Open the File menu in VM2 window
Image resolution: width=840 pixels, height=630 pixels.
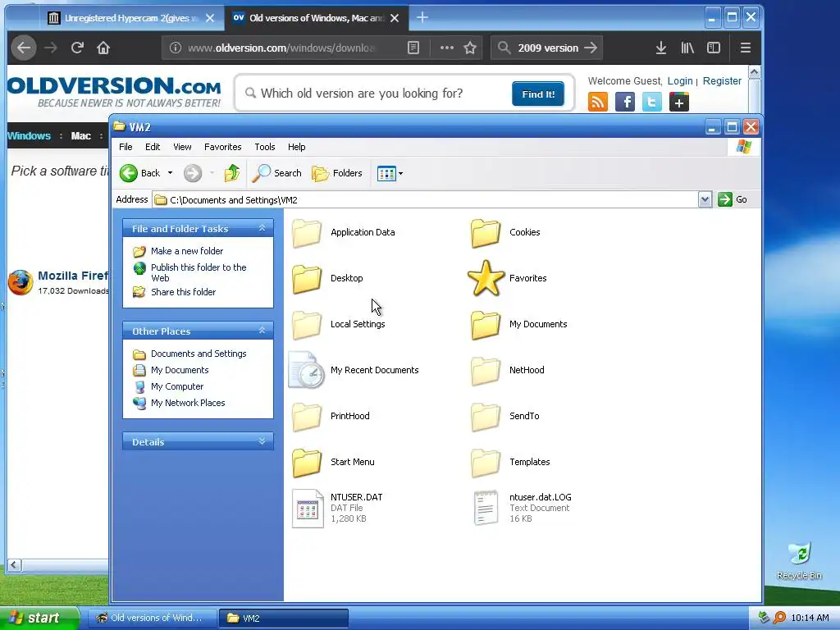coord(126,147)
